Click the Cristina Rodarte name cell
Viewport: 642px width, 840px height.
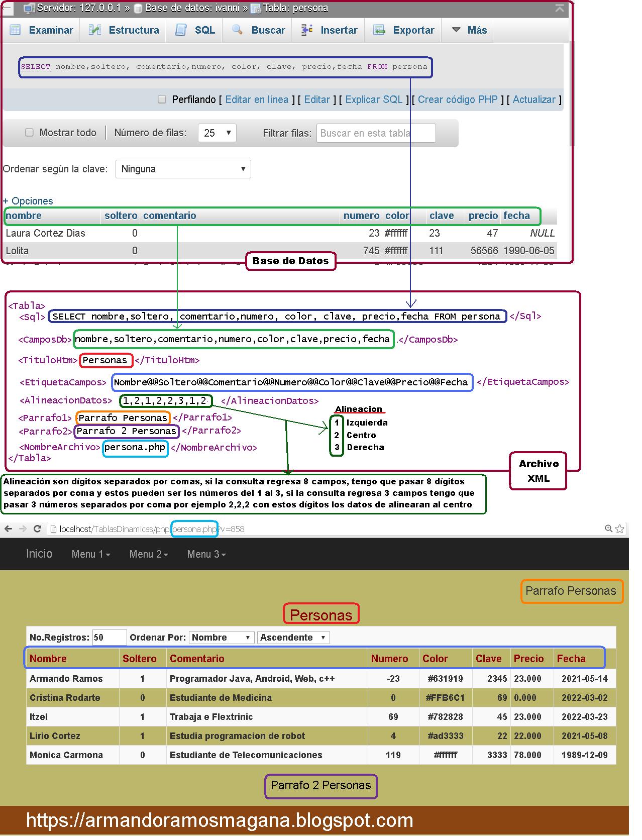(x=65, y=698)
